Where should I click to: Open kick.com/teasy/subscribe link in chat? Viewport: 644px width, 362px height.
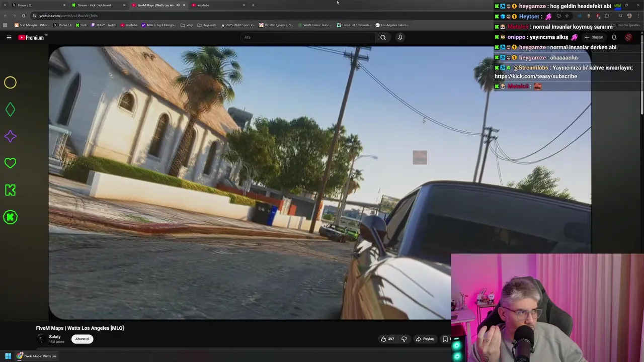[x=536, y=76]
